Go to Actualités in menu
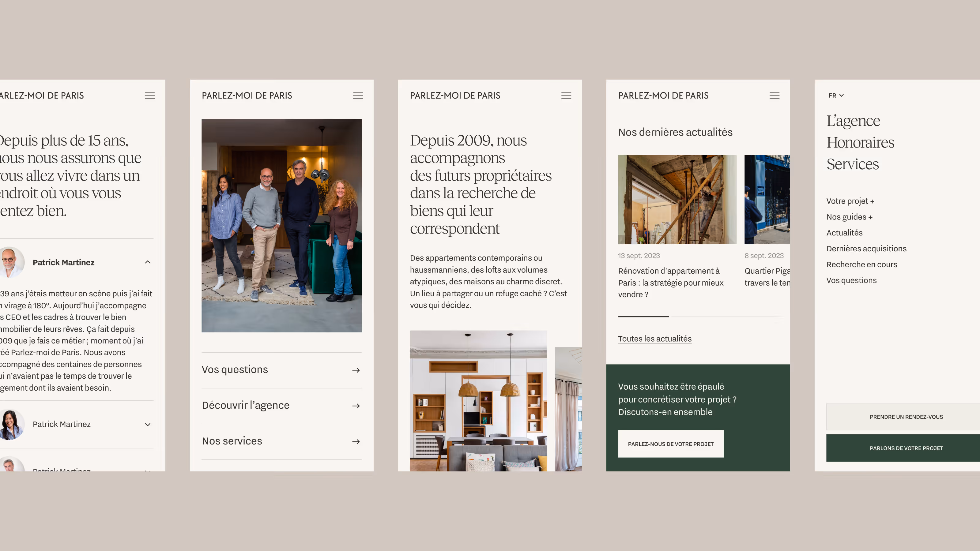This screenshot has width=980, height=551. [844, 233]
